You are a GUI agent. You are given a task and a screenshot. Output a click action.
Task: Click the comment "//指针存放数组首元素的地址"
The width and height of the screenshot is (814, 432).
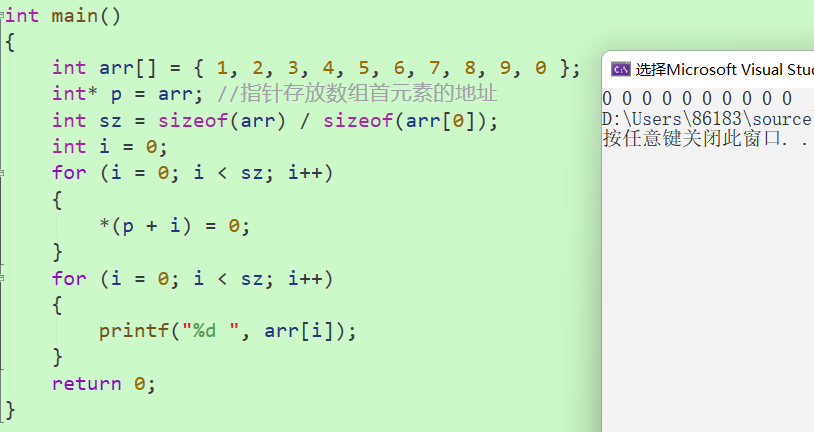357,94
